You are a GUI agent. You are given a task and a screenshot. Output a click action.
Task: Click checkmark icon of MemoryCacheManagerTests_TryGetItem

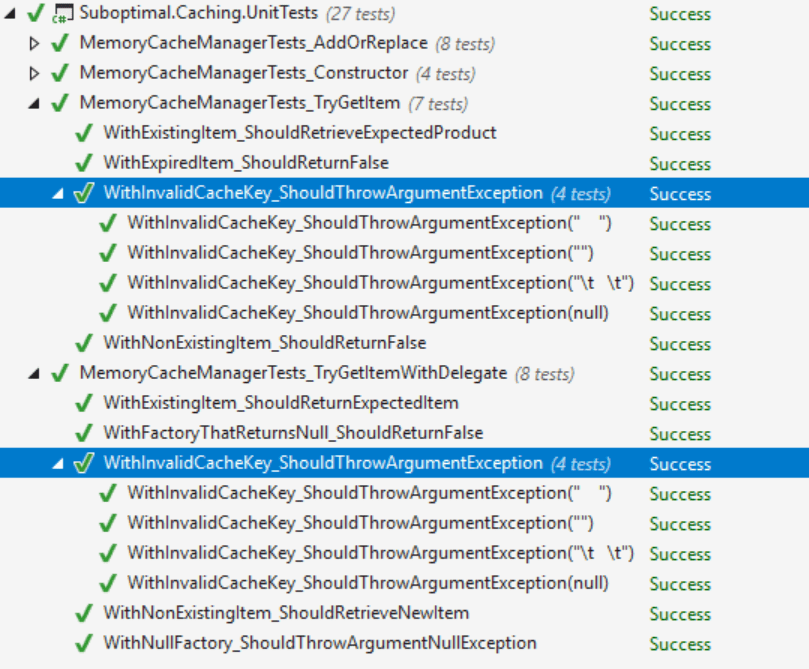[x=60, y=103]
